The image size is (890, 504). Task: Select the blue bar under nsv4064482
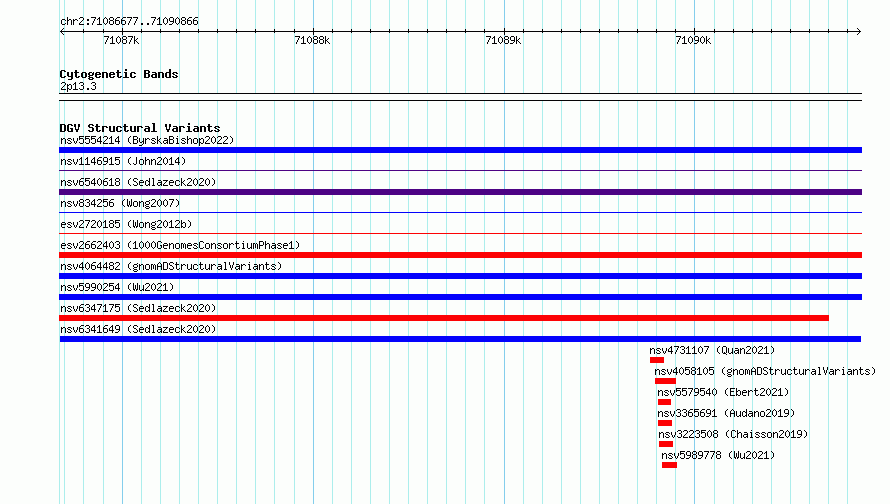(460, 276)
